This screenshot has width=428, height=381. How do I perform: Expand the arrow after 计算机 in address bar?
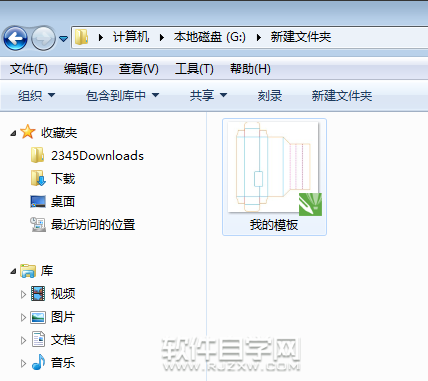[x=162, y=37]
